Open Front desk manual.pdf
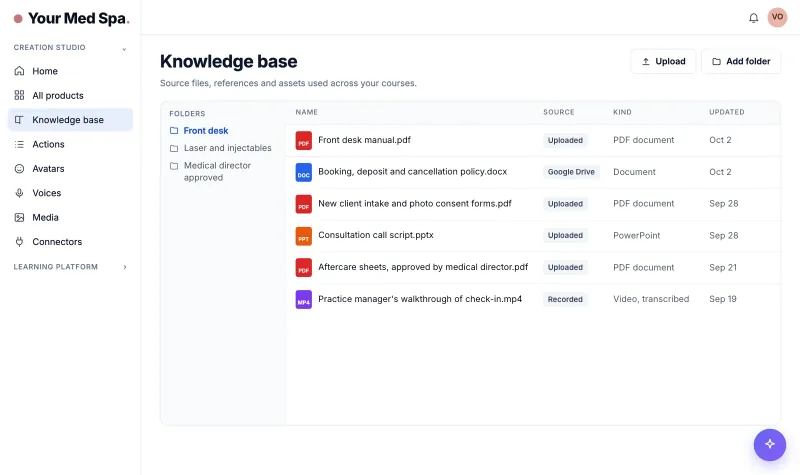Image resolution: width=800 pixels, height=475 pixels. pyautogui.click(x=364, y=140)
